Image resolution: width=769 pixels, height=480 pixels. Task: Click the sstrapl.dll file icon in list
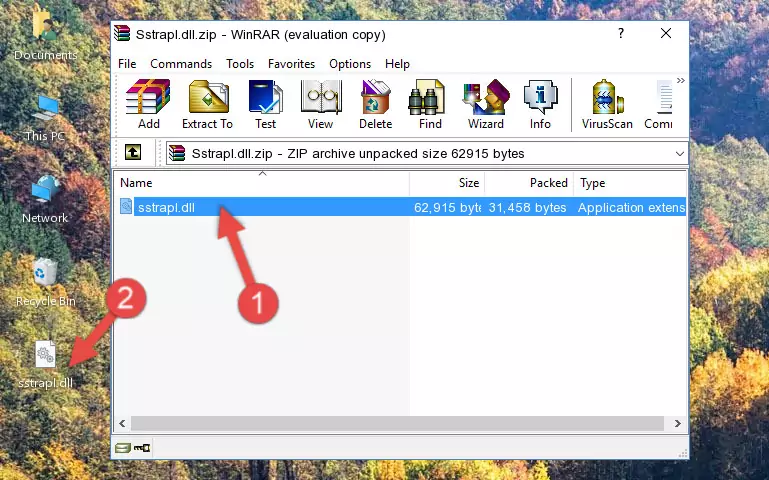point(126,206)
